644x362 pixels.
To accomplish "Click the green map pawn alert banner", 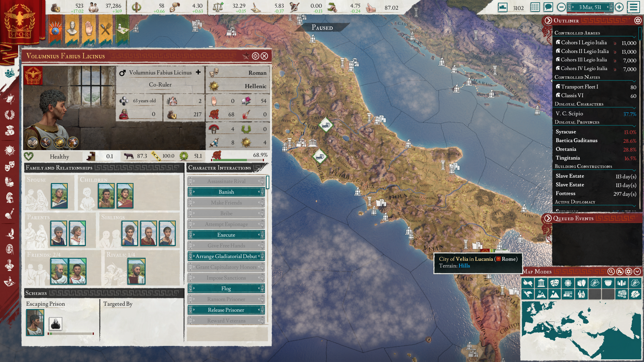I will pos(122,29).
